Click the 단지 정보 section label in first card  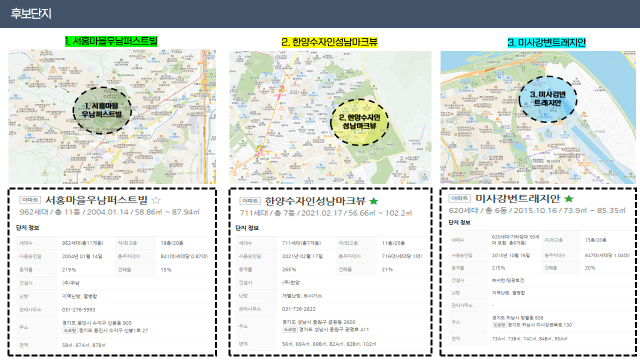tap(27, 228)
